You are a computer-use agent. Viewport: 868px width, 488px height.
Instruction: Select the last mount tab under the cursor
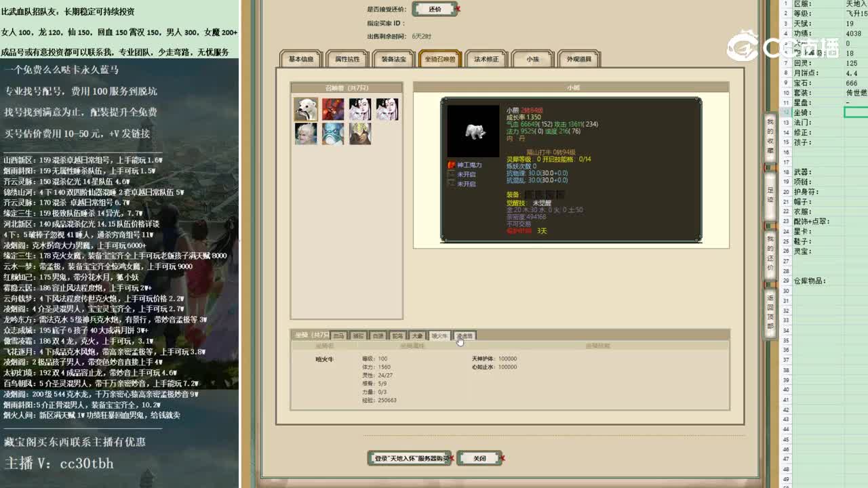(x=464, y=335)
